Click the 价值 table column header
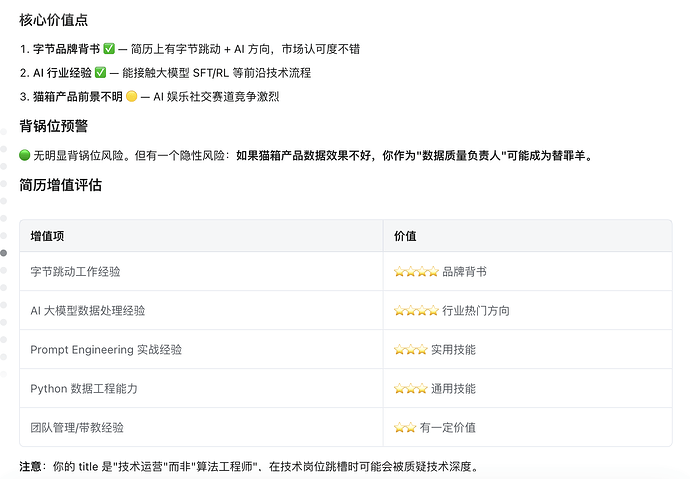Viewport: 690px width, 479px height. click(405, 236)
